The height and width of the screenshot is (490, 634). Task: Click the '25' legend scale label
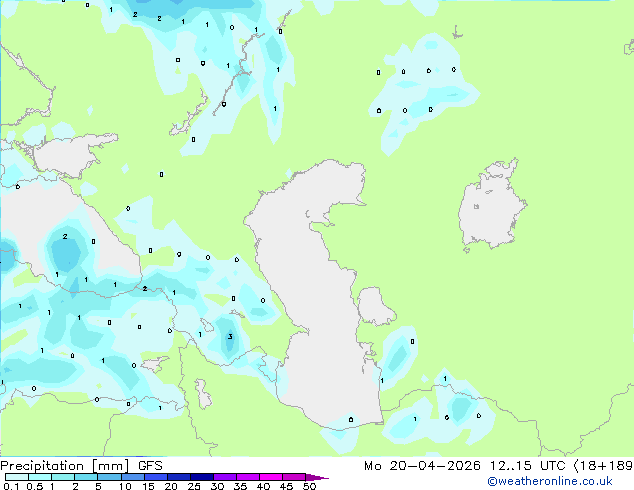tap(194, 486)
